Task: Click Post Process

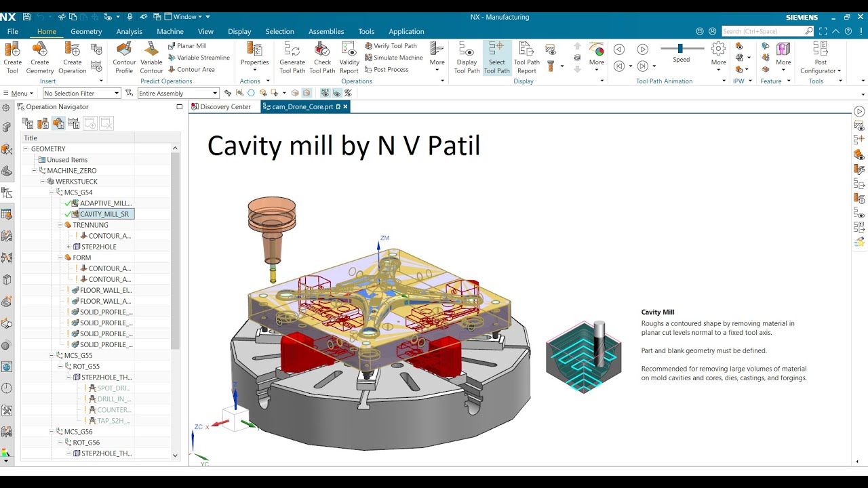Action: [x=387, y=69]
